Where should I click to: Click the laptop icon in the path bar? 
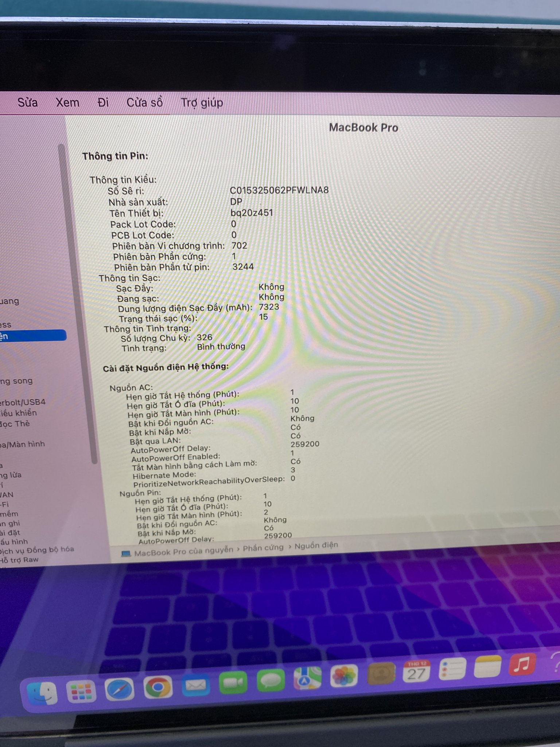[126, 554]
